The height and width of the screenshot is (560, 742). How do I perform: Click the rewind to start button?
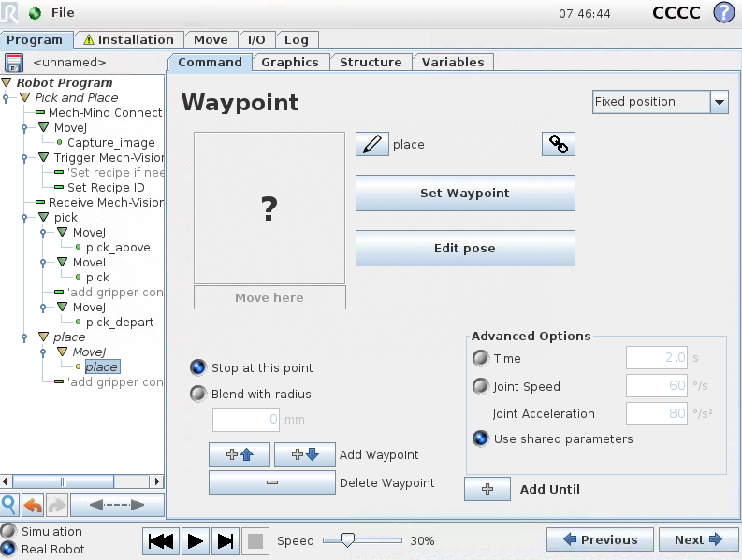pos(161,540)
